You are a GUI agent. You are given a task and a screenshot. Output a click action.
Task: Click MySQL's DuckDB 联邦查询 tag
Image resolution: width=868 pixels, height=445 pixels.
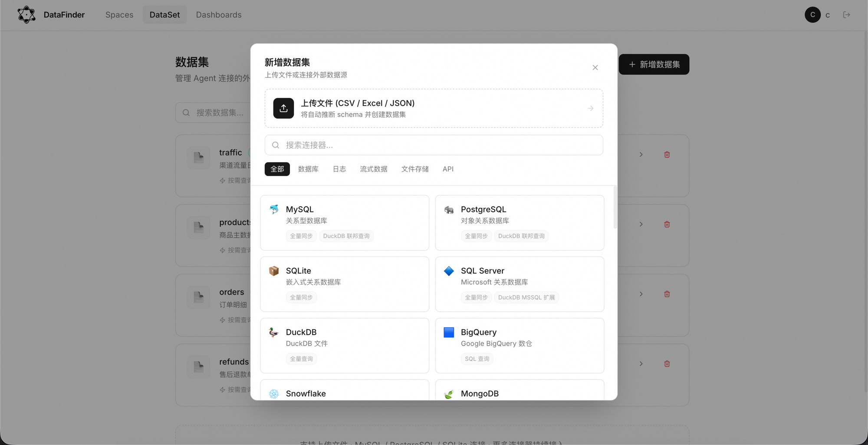(346, 236)
